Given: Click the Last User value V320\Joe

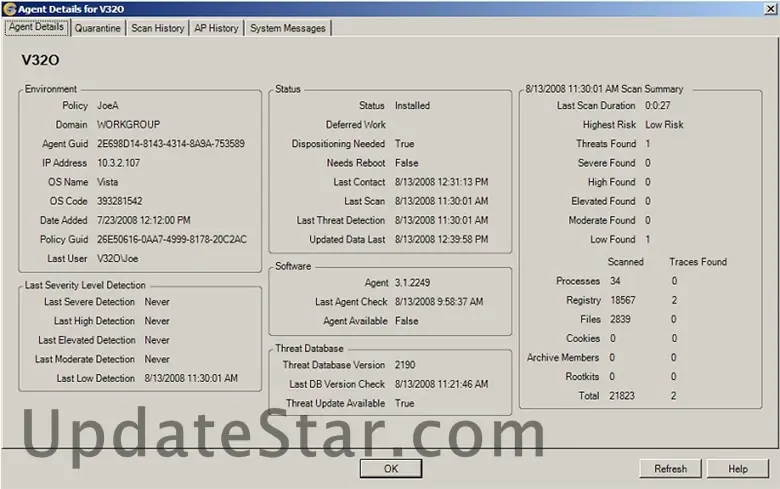Looking at the screenshot, I should coord(117,259).
